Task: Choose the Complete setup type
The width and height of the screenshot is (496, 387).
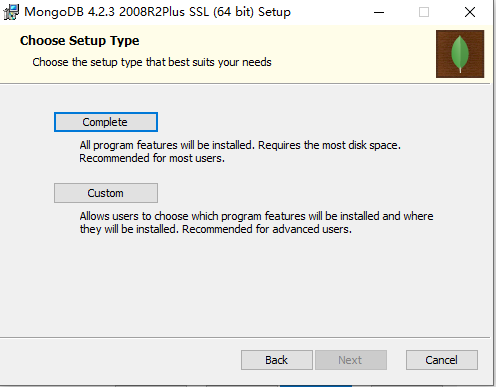Action: click(x=106, y=122)
